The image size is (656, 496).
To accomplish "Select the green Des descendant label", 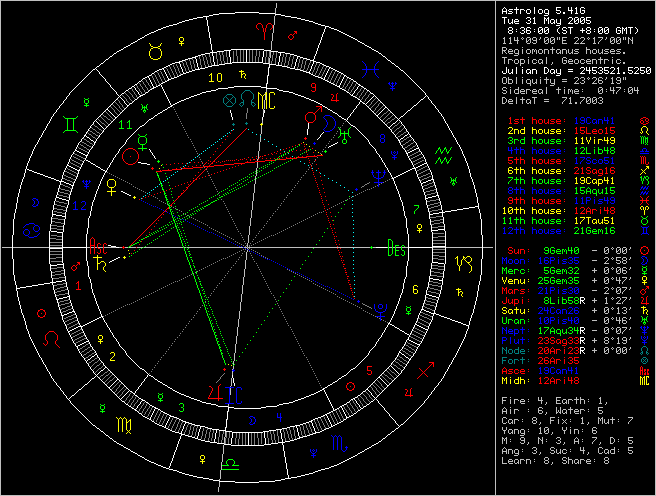I will 396,249.
